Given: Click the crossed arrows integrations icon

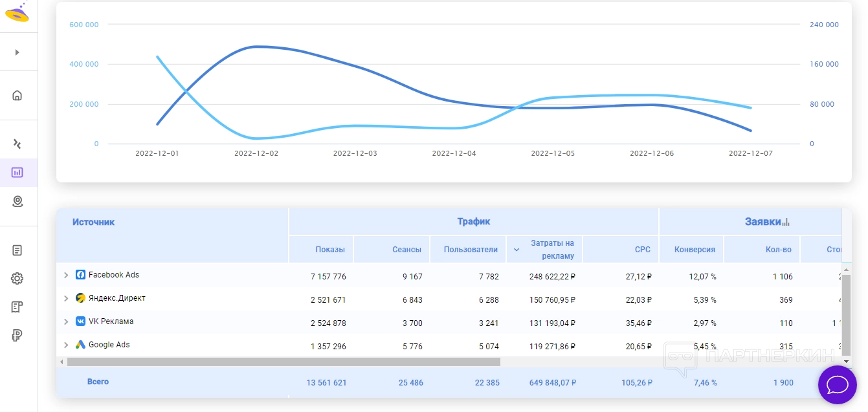Looking at the screenshot, I should (17, 144).
